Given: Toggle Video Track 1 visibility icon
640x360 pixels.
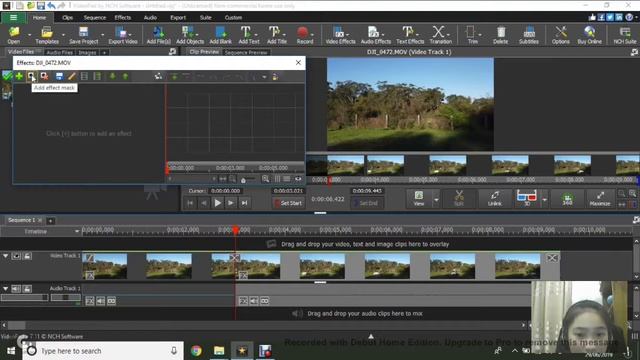Looking at the screenshot, I should pos(16,256).
